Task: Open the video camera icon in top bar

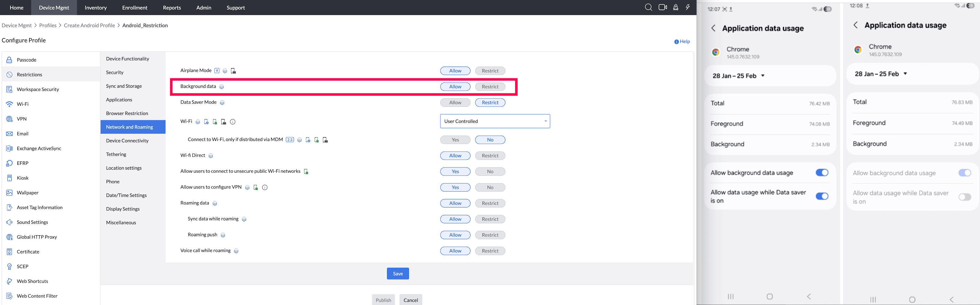Action: coord(663,7)
